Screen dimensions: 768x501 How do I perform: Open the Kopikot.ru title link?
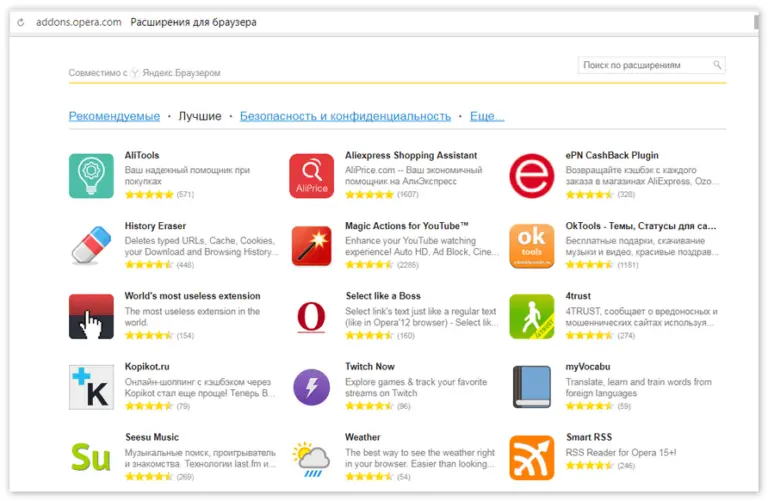pos(147,366)
